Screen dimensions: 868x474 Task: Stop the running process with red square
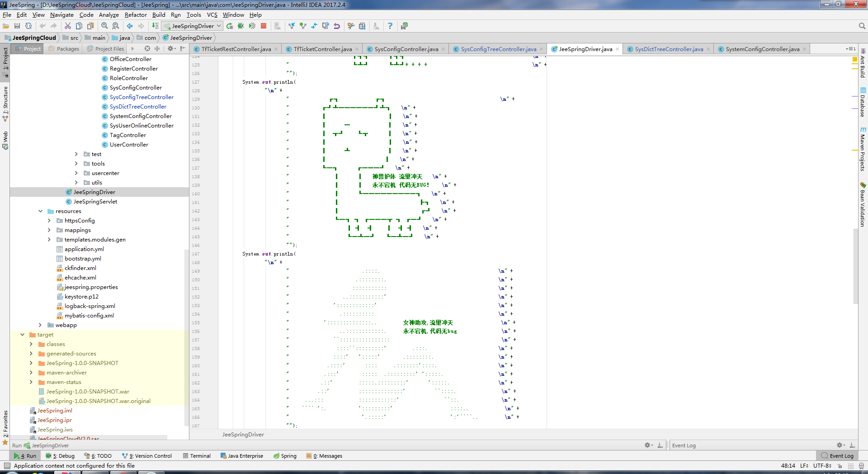tap(264, 26)
